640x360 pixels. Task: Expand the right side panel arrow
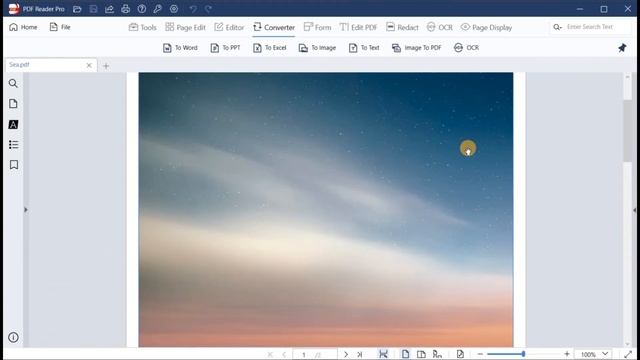tap(635, 210)
